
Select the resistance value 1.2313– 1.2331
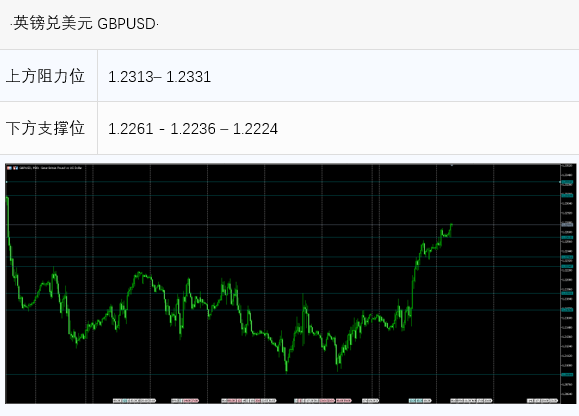pos(159,77)
